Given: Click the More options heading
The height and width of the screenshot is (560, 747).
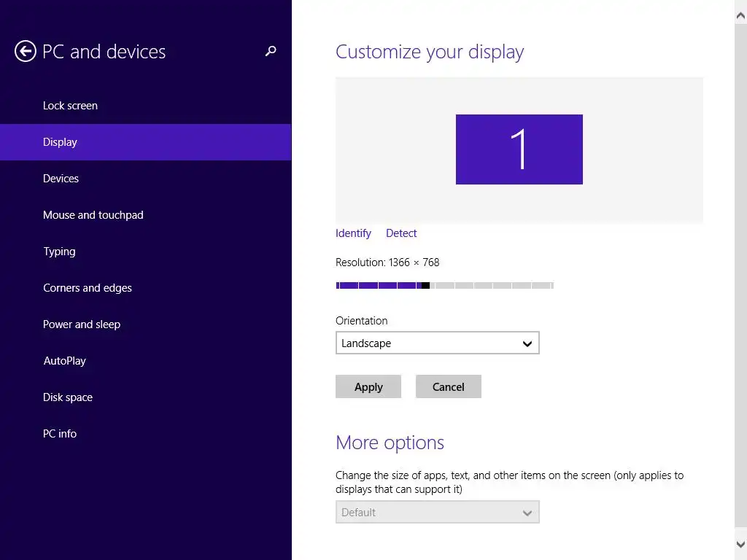Looking at the screenshot, I should point(390,443).
